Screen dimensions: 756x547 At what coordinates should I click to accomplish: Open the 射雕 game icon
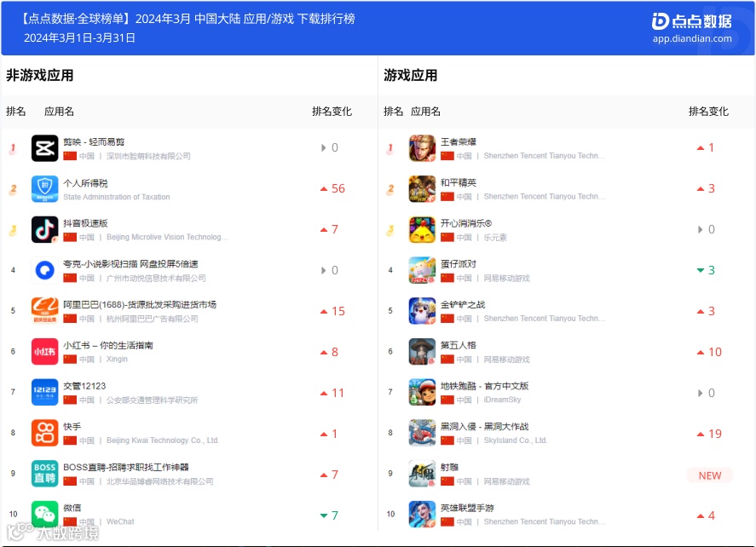point(422,474)
